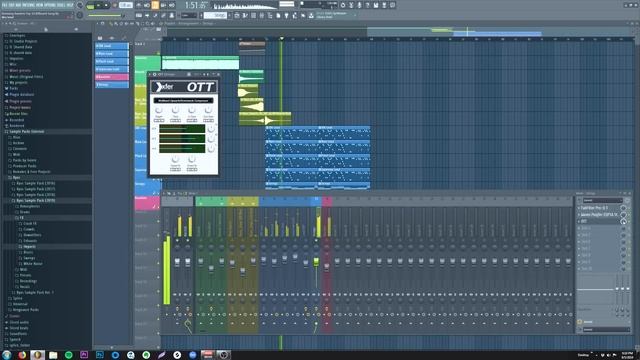640x360 pixels.
Task: Expand the Sample Packs External folder
Action: 27,131
